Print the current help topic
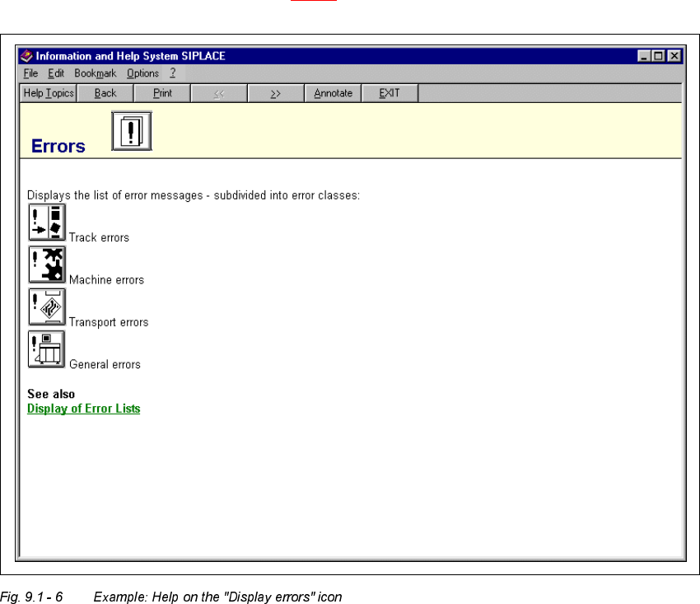700x604 pixels. click(162, 93)
